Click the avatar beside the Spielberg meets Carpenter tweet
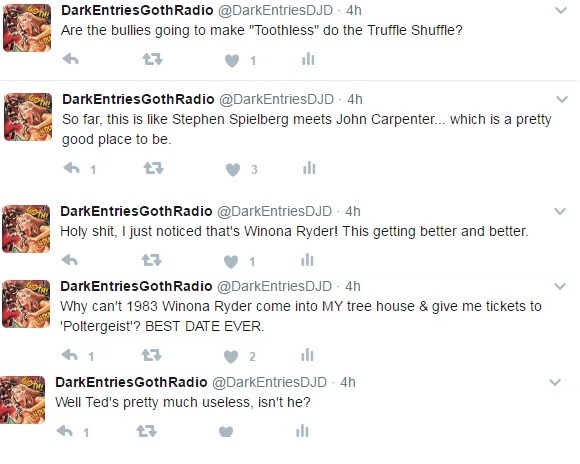 (x=28, y=117)
